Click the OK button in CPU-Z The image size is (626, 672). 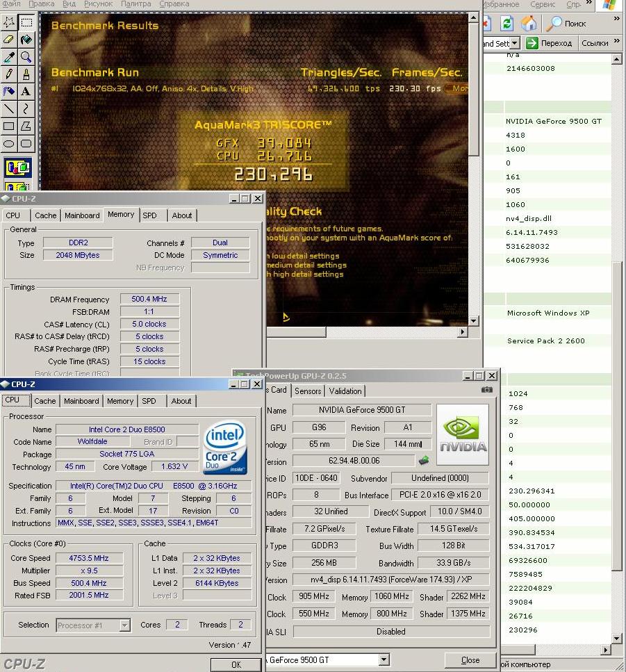(236, 665)
